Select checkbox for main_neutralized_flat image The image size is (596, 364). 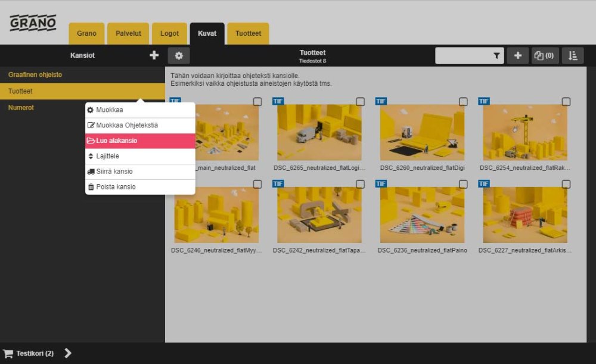click(257, 101)
